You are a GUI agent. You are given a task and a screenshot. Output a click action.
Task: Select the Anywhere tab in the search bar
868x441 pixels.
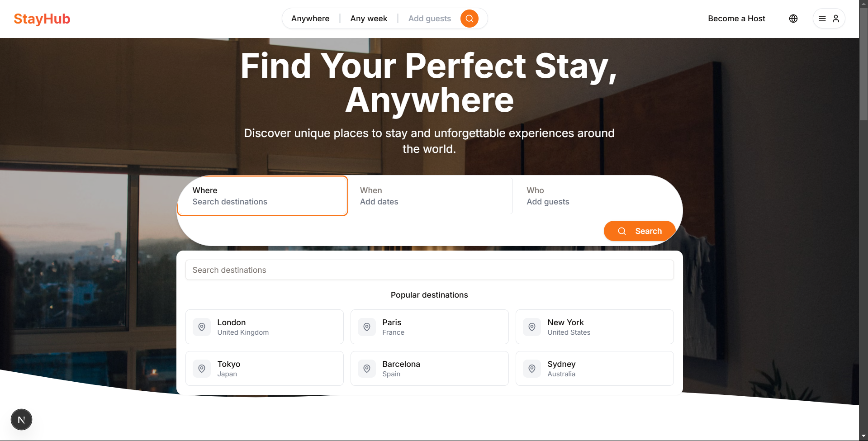[x=310, y=19]
